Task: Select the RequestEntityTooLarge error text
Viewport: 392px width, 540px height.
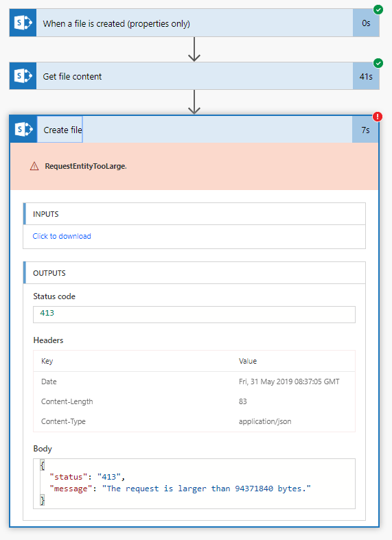Action: [86, 166]
